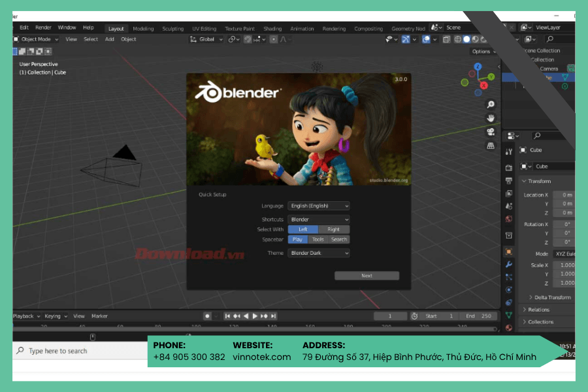Open the World properties globe icon

tap(509, 219)
